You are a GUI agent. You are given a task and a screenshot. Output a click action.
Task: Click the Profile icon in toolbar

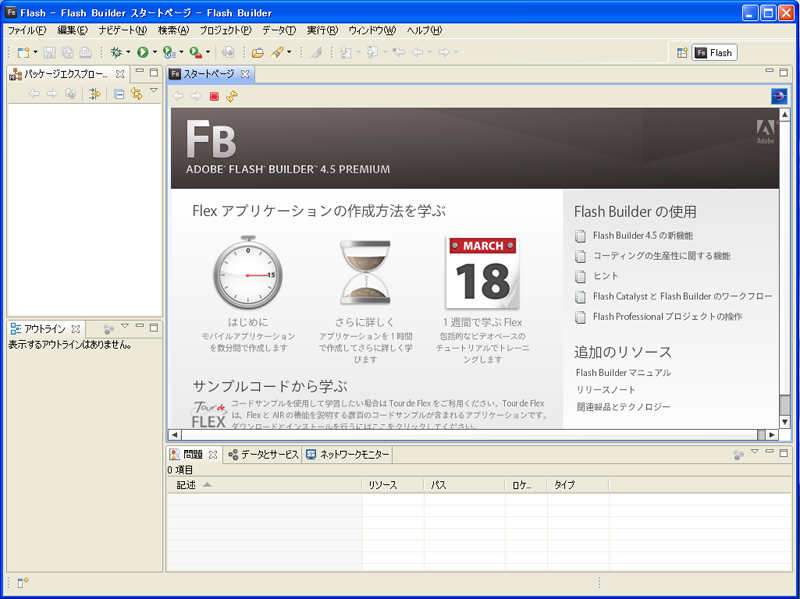coord(169,52)
